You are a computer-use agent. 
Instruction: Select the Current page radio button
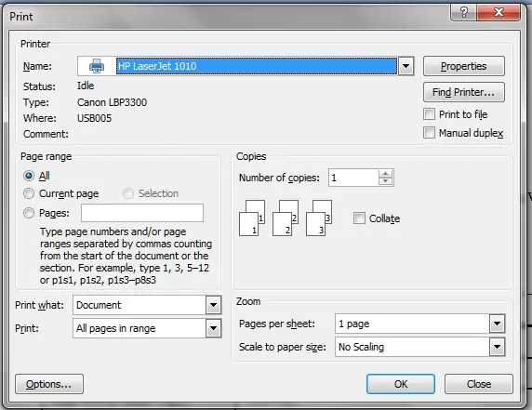point(29,193)
